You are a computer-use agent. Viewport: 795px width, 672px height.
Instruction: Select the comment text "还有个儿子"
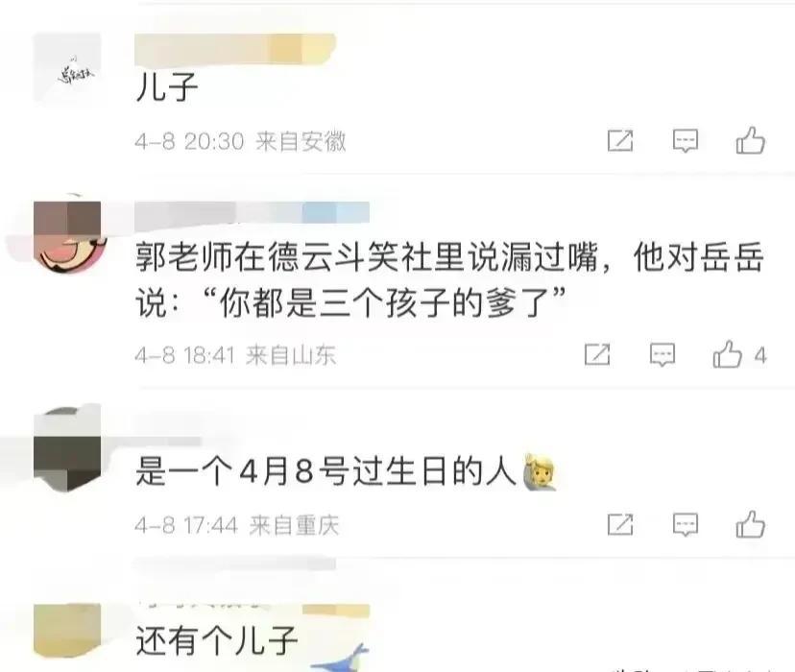[216, 640]
